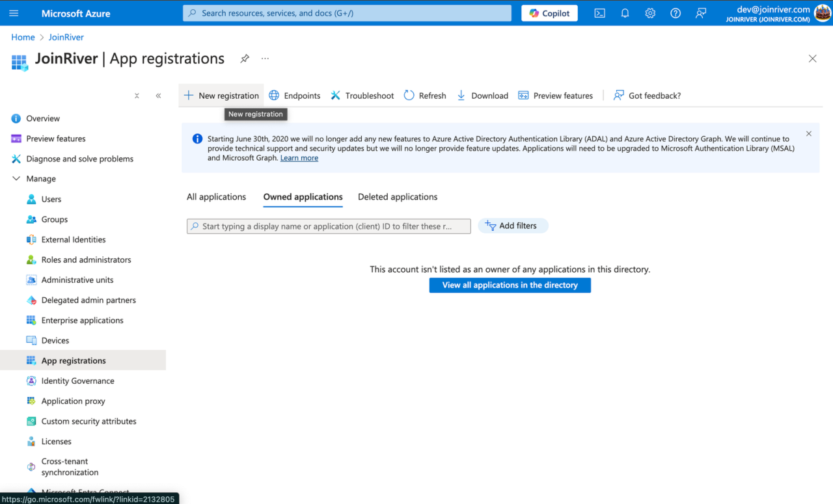Click the display name filter input field
The width and height of the screenshot is (833, 504).
[329, 226]
